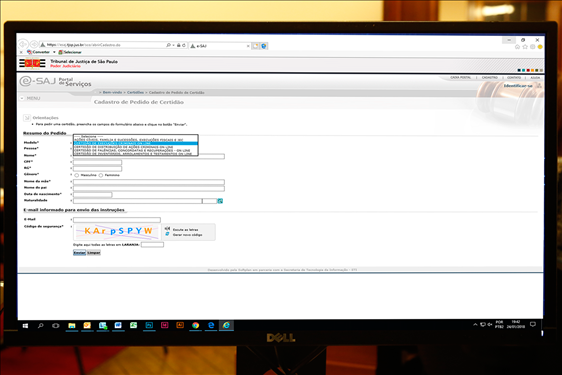Click the refresh icon for Gerar novo código

(167, 234)
